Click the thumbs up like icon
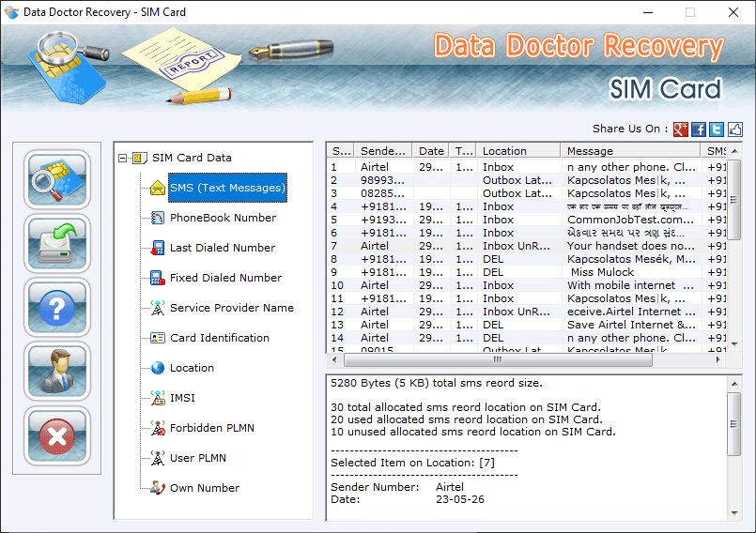 (x=734, y=129)
